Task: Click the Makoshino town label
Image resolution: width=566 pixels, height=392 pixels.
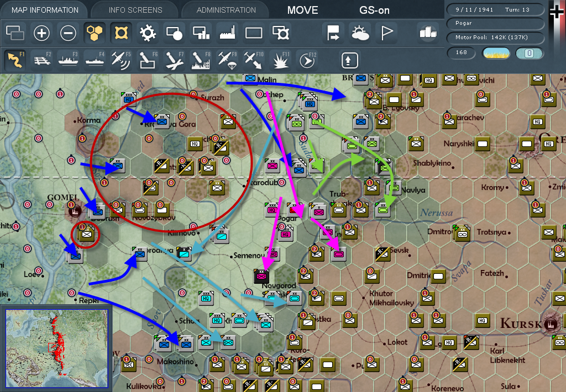Action: tap(175, 361)
